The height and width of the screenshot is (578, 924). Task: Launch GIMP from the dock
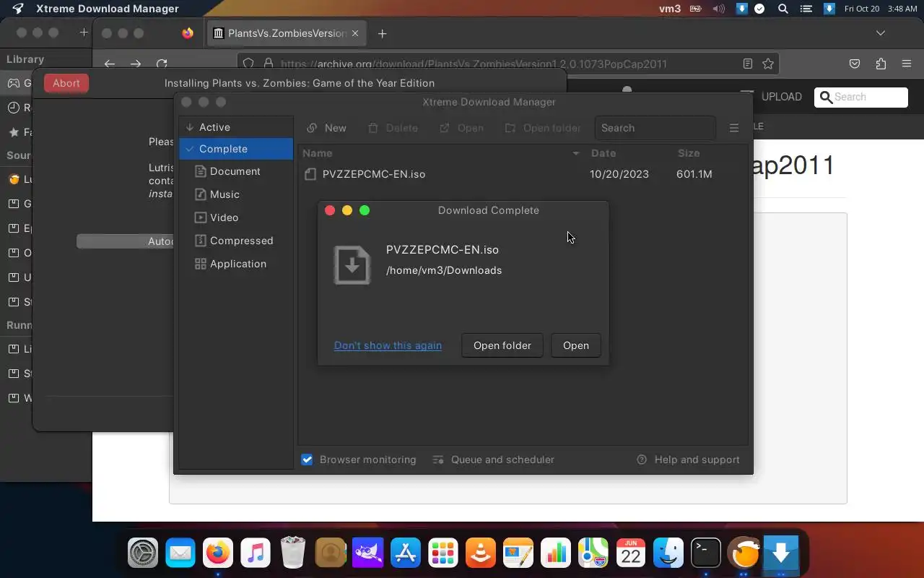(x=368, y=554)
